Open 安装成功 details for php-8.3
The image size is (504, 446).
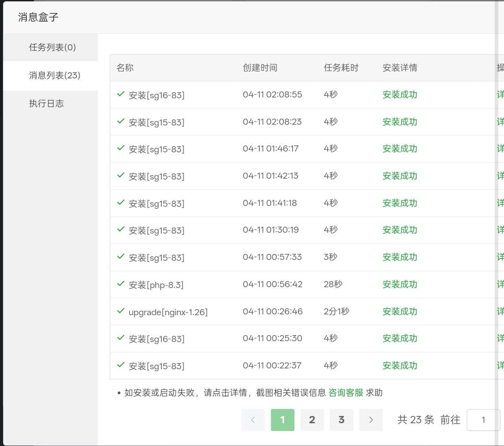click(x=400, y=284)
